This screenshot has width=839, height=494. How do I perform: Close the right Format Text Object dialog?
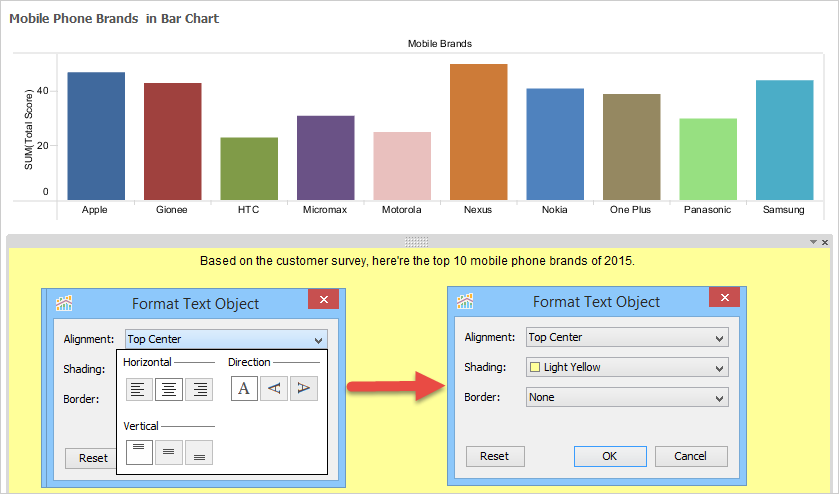[x=724, y=297]
